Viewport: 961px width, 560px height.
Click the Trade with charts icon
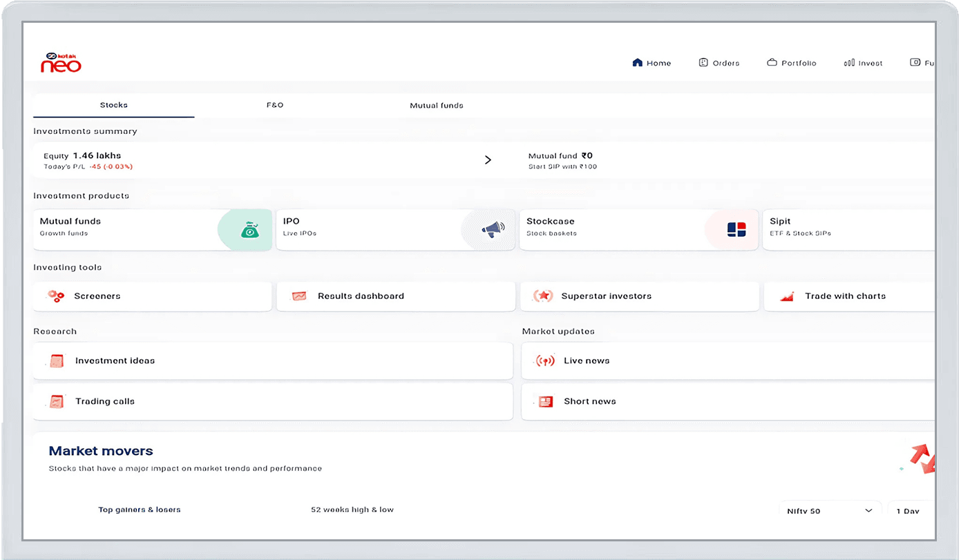coord(786,296)
